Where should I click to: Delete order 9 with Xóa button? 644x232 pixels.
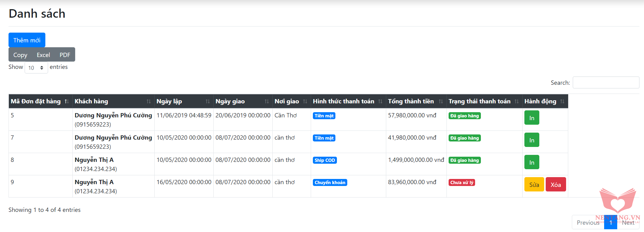(555, 185)
